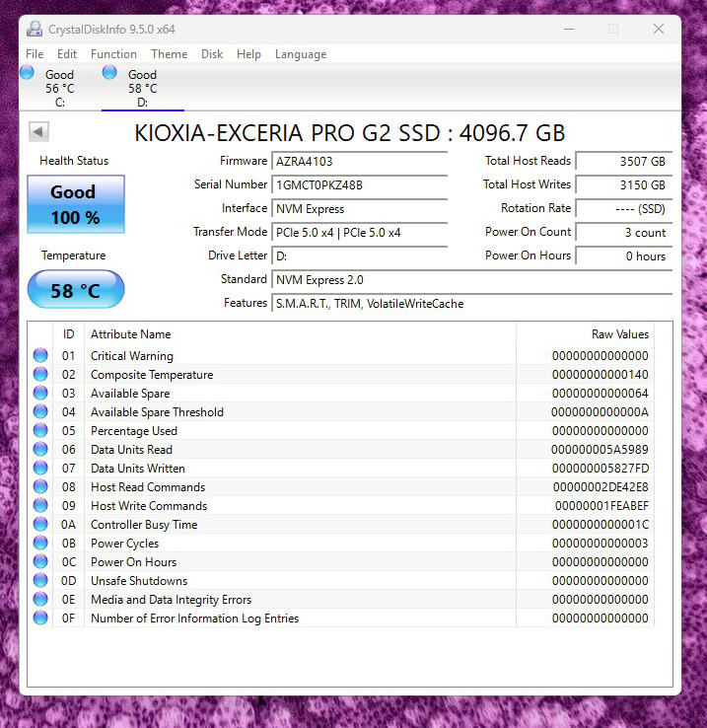The height and width of the screenshot is (728, 707).
Task: Open the Language menu
Action: pyautogui.click(x=301, y=54)
